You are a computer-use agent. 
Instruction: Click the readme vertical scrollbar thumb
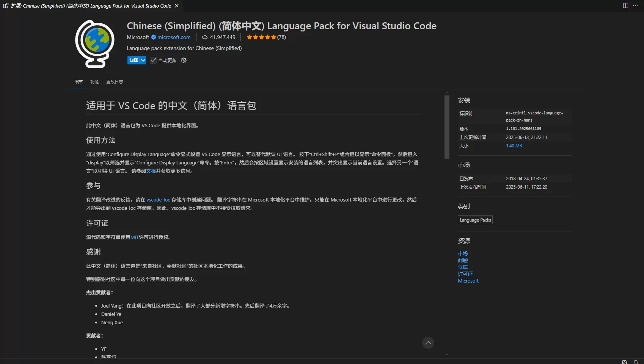447,127
